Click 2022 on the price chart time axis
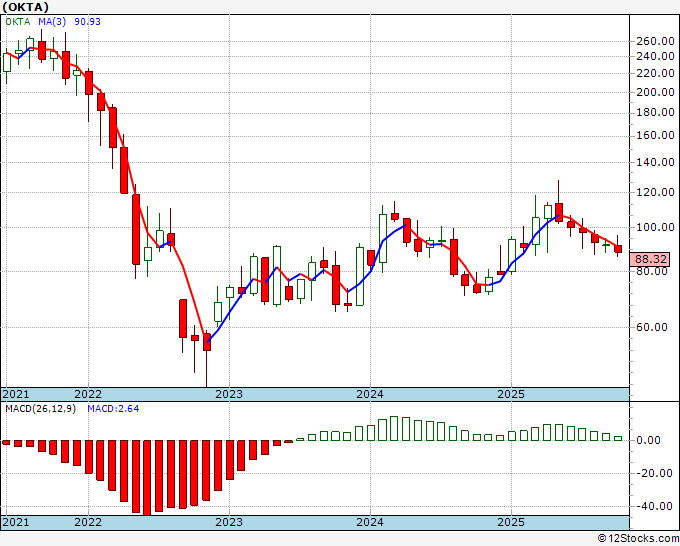 tap(88, 394)
